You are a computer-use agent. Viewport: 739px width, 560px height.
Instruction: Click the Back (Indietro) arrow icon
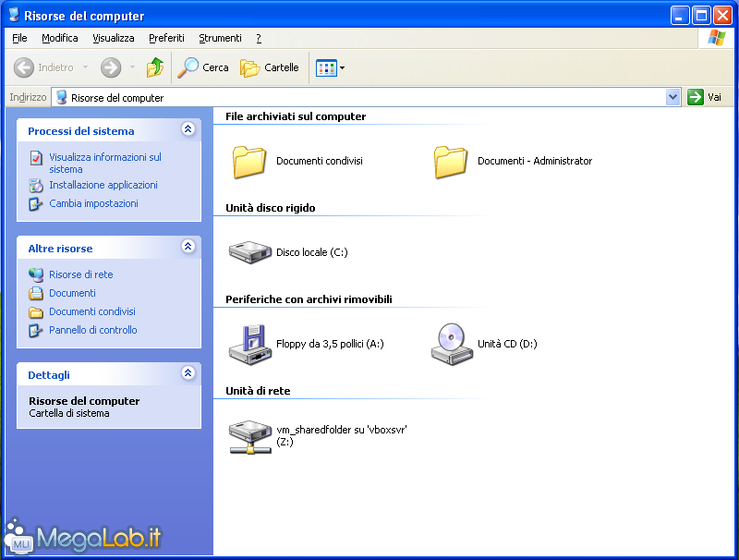[x=24, y=67]
